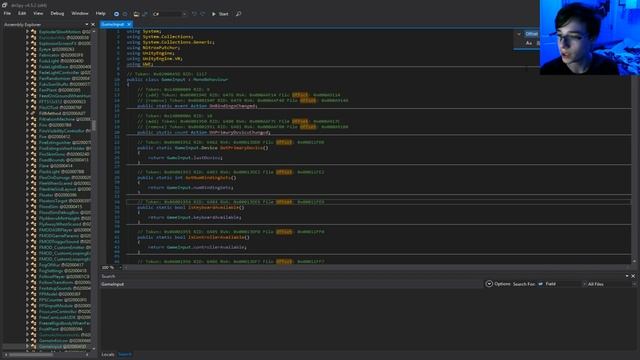Expand the FPSCounter tree node
This screenshot has height=360, width=640.
28,300
